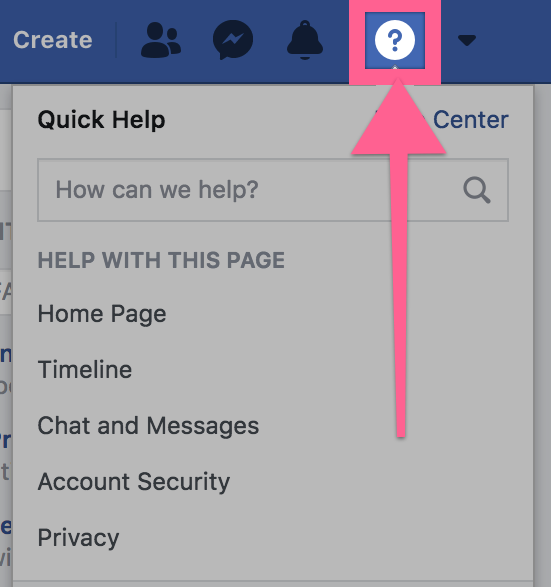Click the Quick Help panel heading
551x587 pixels.
[101, 120]
